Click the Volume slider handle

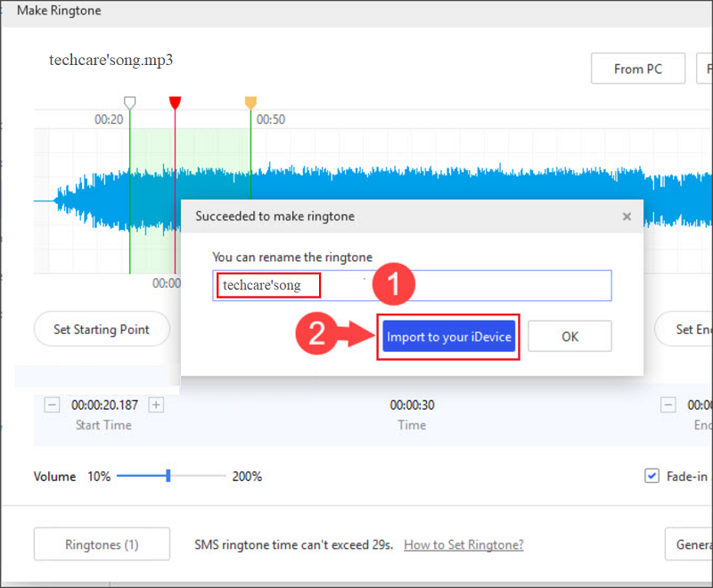click(168, 477)
